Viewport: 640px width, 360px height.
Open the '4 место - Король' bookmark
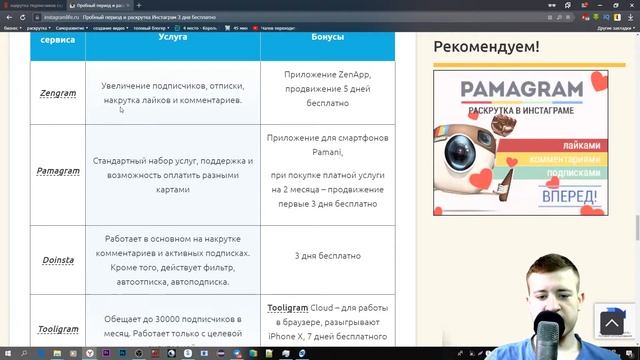pyautogui.click(x=196, y=28)
